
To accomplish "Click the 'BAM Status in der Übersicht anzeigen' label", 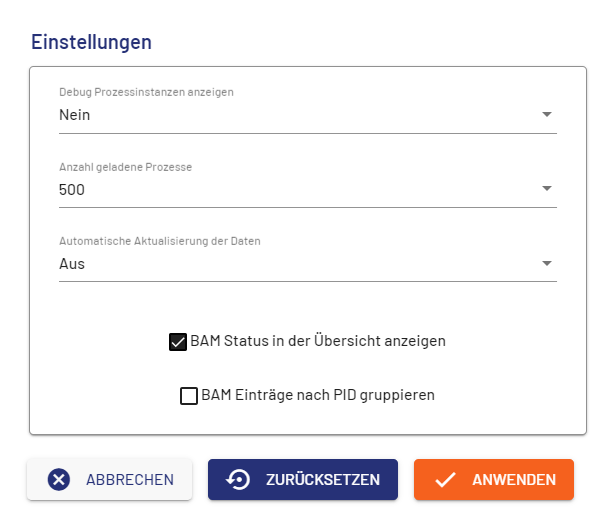I will pyautogui.click(x=318, y=341).
